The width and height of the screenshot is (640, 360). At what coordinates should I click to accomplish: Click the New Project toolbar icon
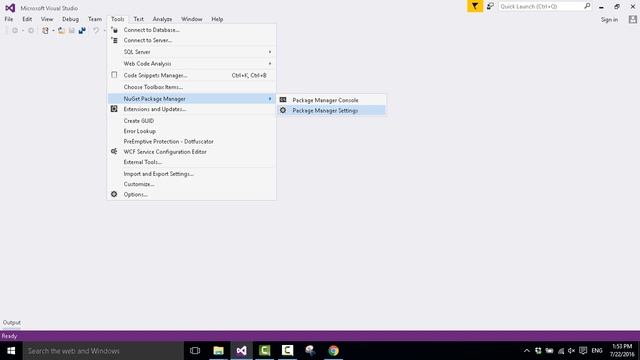(x=45, y=31)
